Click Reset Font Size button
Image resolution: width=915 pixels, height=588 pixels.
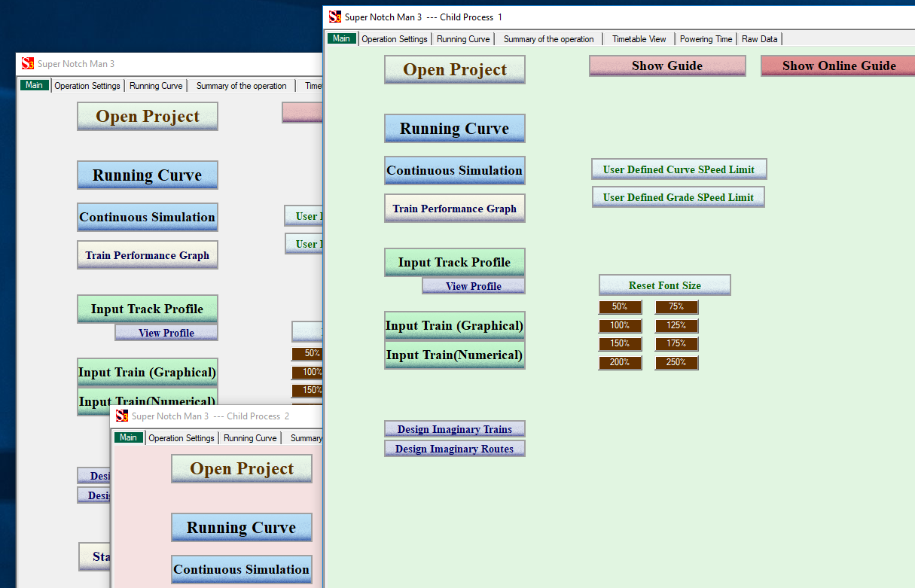pyautogui.click(x=664, y=285)
